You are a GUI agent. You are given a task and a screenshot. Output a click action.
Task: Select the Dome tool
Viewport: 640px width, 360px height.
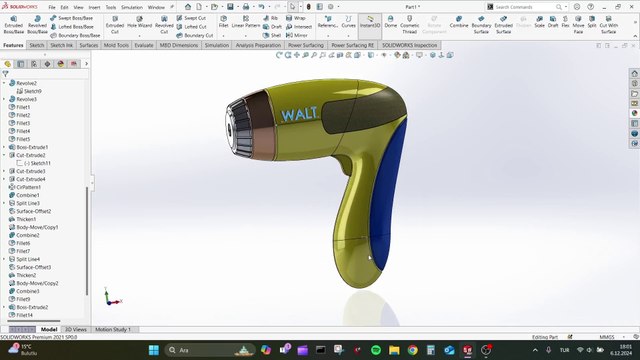391,22
